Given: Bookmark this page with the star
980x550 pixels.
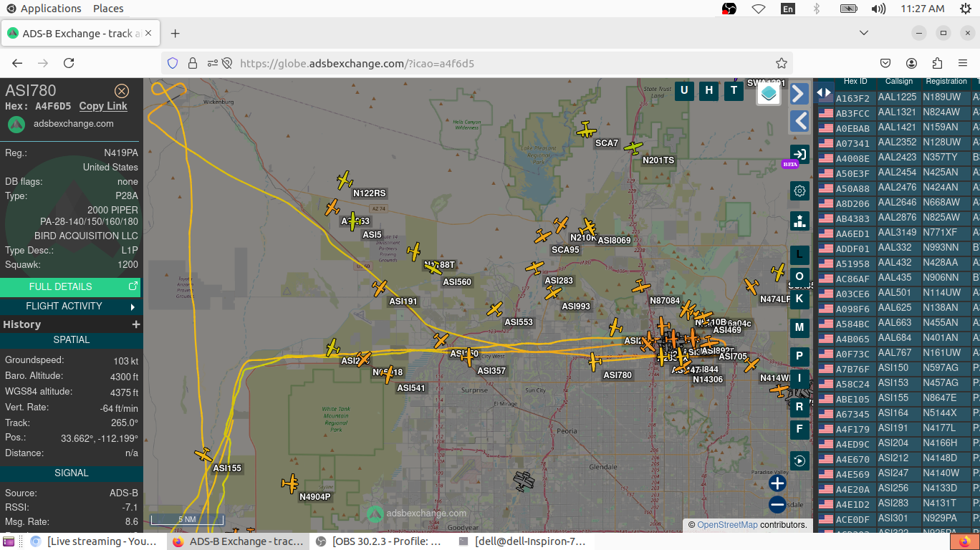Looking at the screenshot, I should click(x=782, y=63).
